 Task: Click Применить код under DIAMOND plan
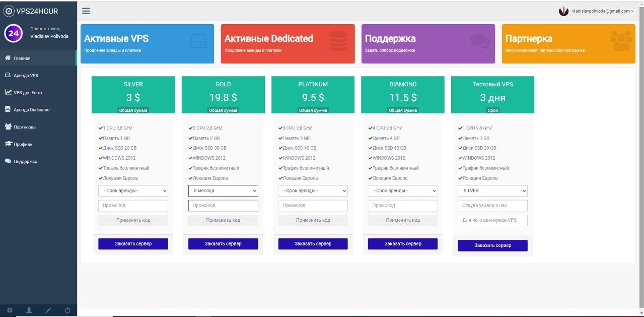403,220
